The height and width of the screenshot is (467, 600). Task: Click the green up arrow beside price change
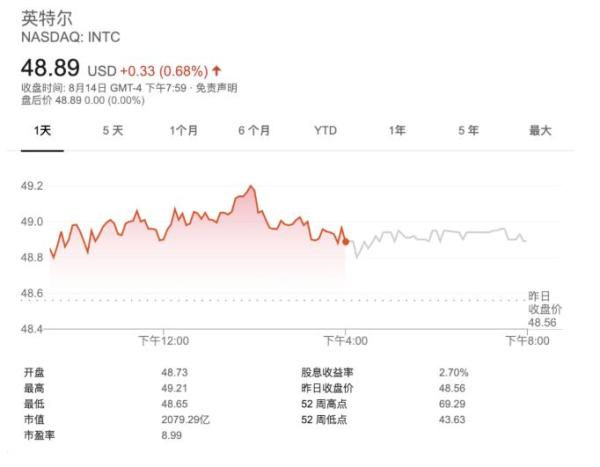coord(217,71)
